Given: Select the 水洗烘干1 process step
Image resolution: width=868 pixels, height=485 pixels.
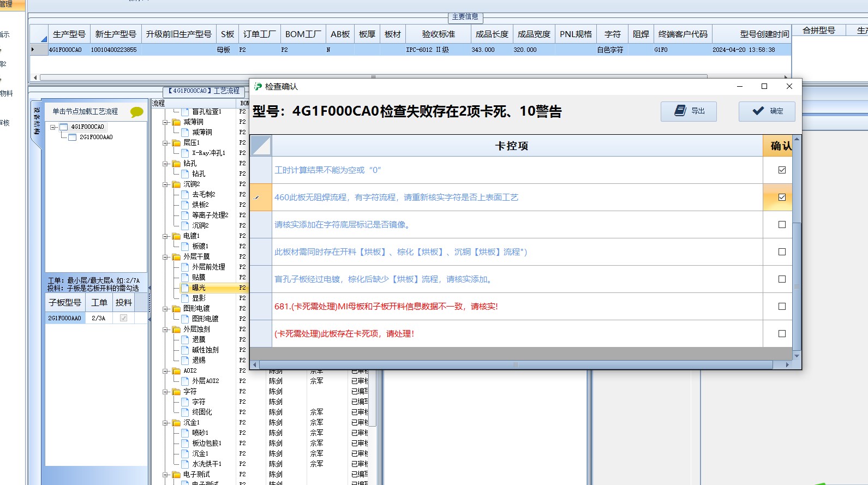Looking at the screenshot, I should pyautogui.click(x=207, y=464).
